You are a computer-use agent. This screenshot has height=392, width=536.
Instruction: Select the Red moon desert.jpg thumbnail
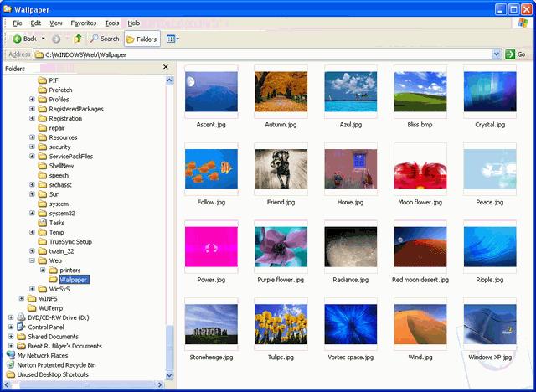point(420,246)
